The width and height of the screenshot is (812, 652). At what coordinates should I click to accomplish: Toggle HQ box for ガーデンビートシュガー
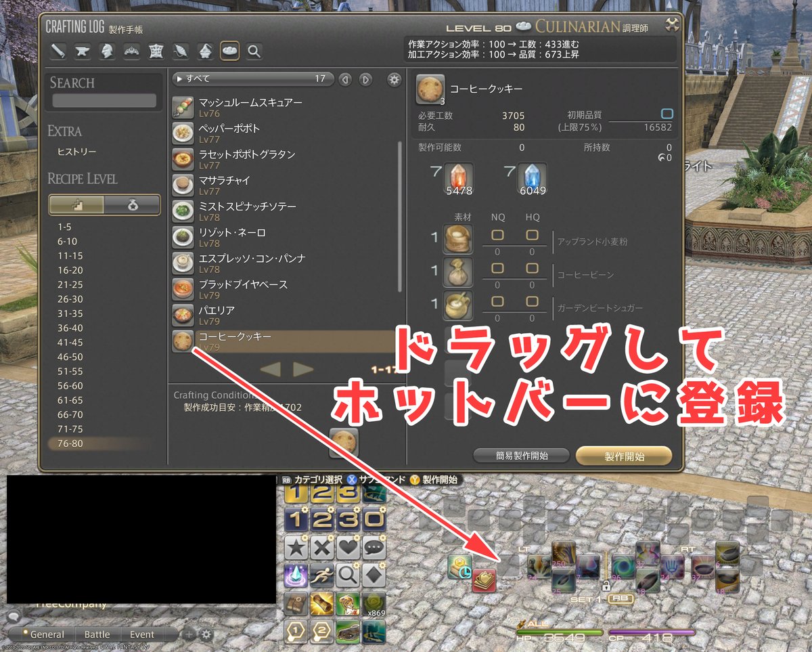(532, 301)
